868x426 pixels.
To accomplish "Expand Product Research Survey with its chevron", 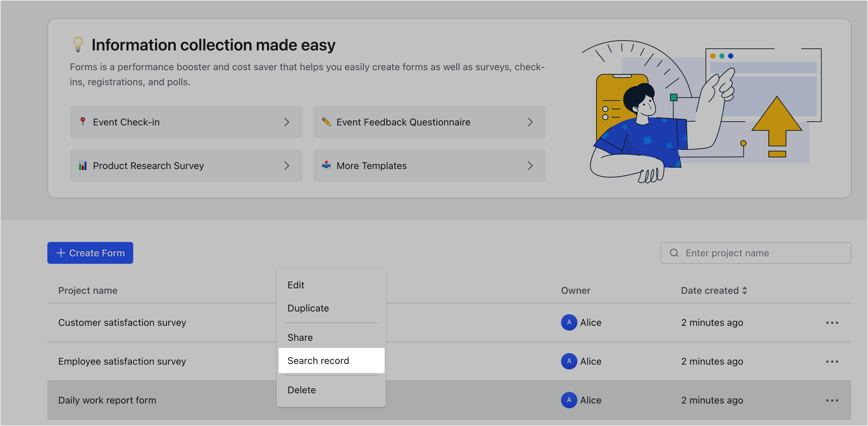I will pos(287,166).
